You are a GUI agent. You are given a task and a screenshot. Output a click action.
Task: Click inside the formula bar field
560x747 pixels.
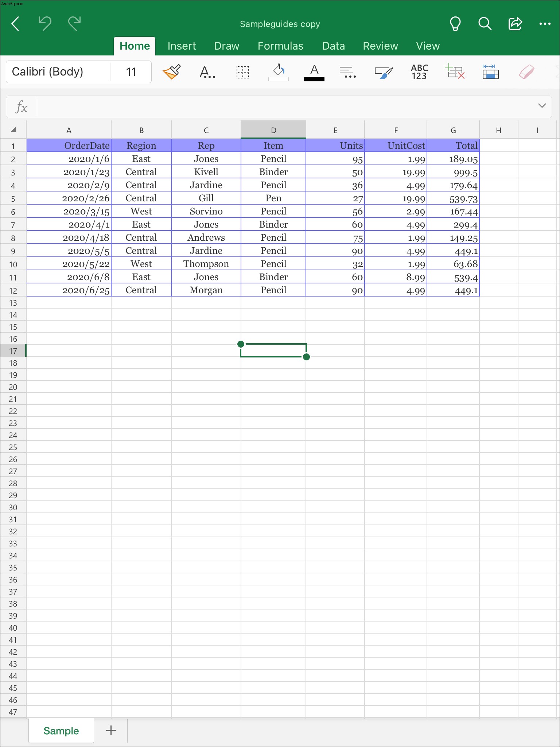point(284,107)
